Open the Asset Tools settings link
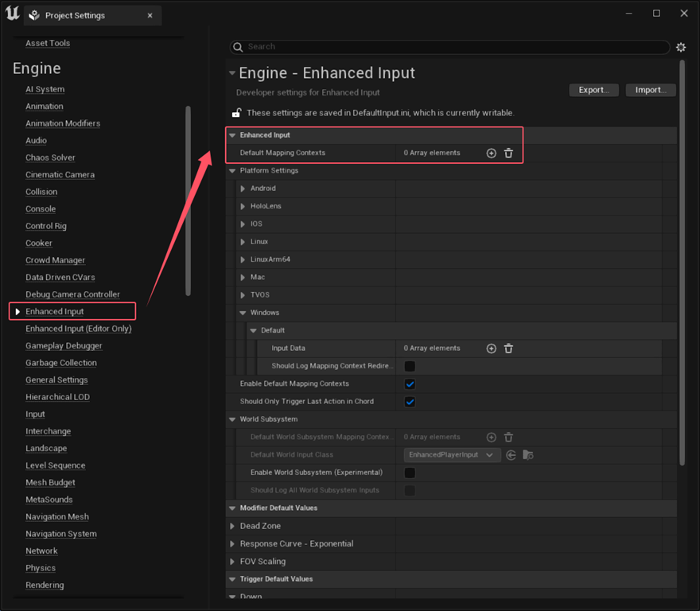 pyautogui.click(x=48, y=43)
